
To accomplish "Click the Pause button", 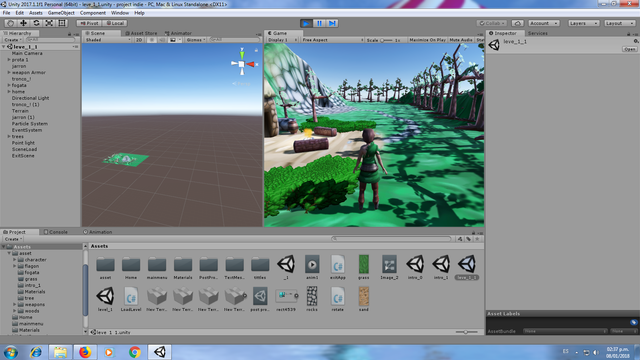I will pos(319,23).
